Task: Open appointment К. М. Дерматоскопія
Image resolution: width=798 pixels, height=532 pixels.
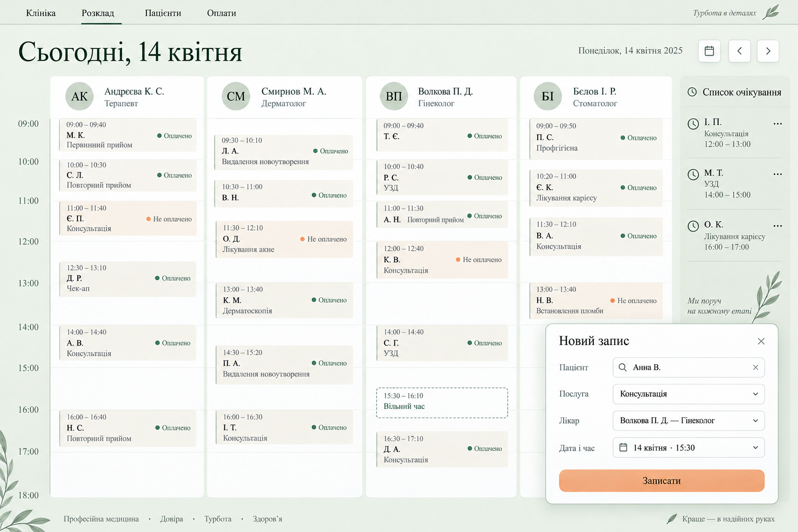Action: tap(284, 300)
